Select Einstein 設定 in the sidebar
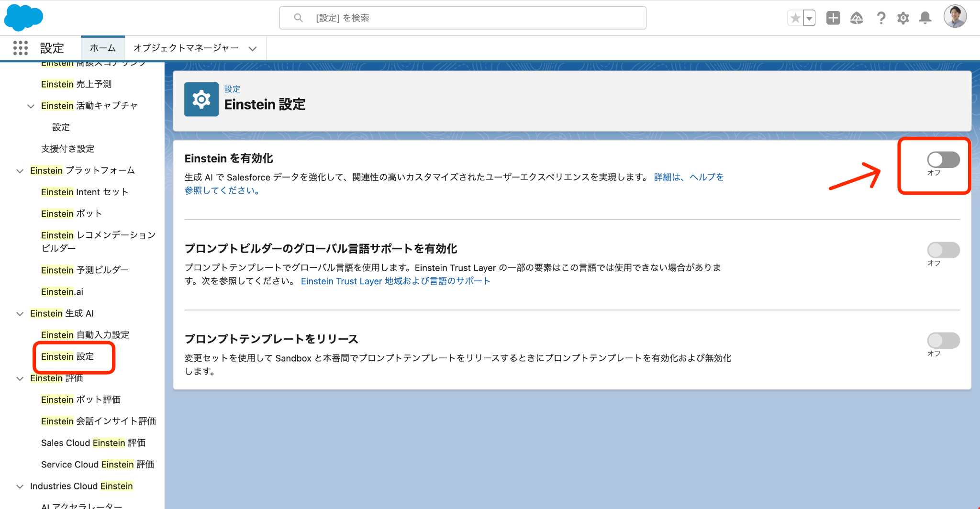980x509 pixels. (67, 356)
